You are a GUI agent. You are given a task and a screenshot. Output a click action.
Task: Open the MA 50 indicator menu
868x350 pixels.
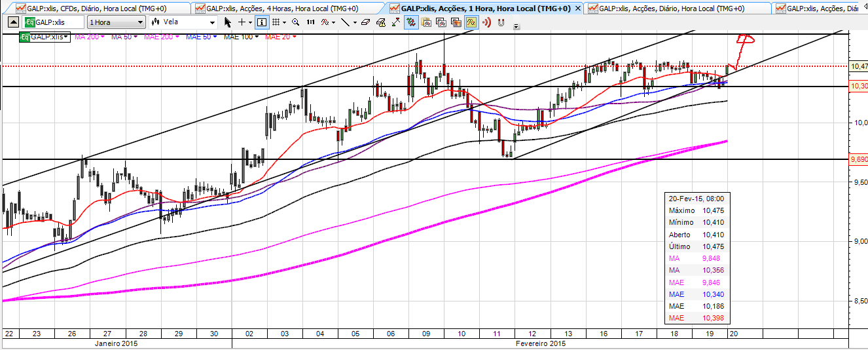coord(124,37)
